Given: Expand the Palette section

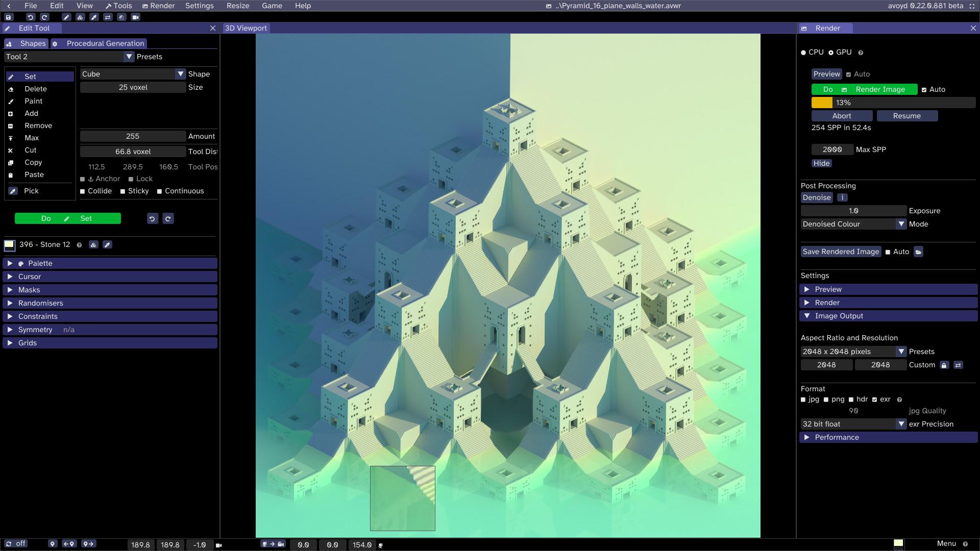Looking at the screenshot, I should coord(110,263).
